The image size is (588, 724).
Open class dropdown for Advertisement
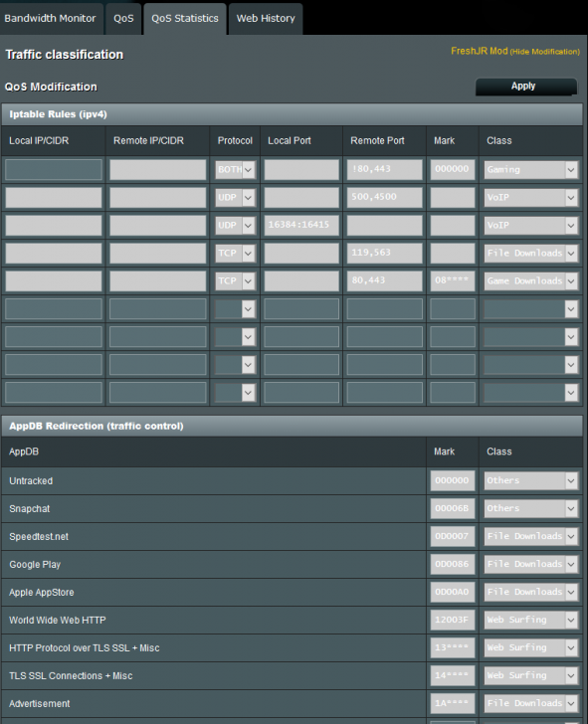[x=531, y=704]
